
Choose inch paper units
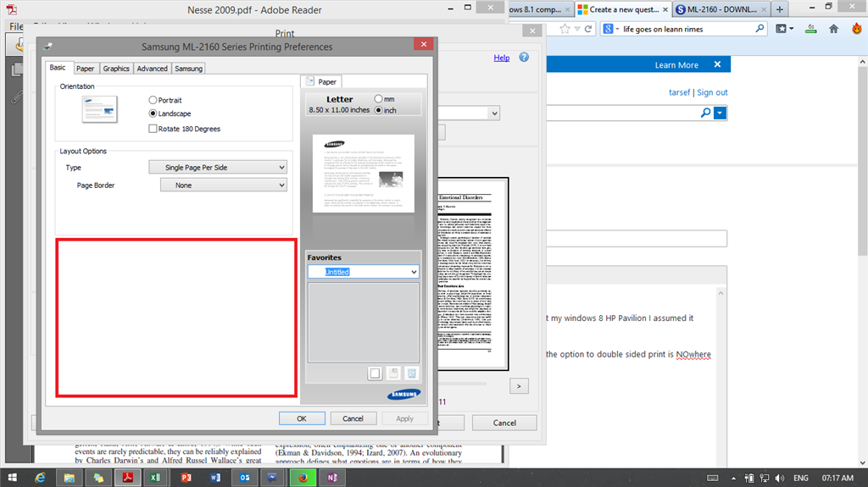pyautogui.click(x=379, y=110)
